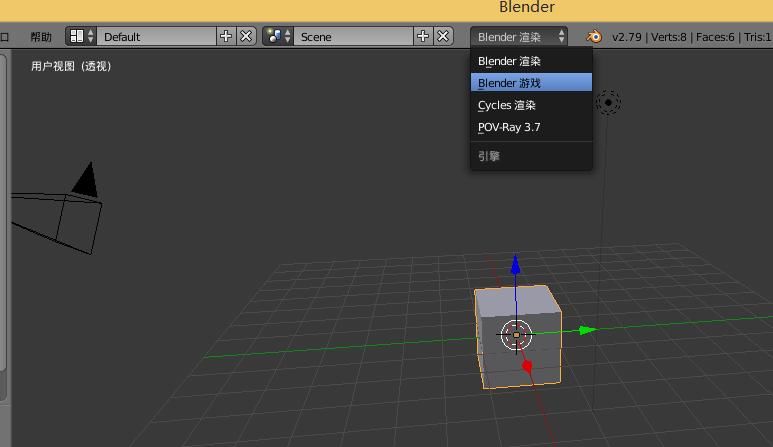Choose Blender 游戏 engine option
The height and width of the screenshot is (447, 773).
tap(531, 83)
